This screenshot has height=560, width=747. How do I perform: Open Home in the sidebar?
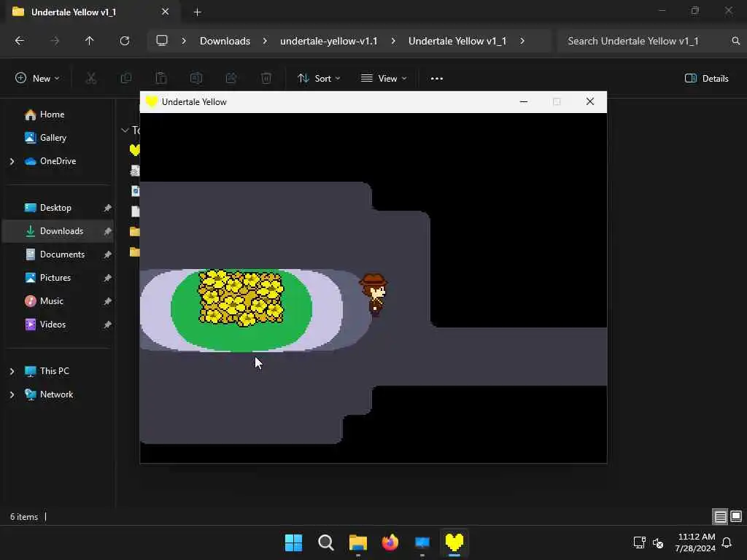[x=52, y=114]
